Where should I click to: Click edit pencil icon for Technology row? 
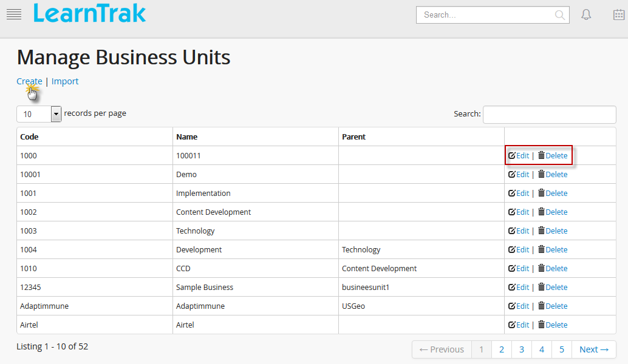pos(512,231)
